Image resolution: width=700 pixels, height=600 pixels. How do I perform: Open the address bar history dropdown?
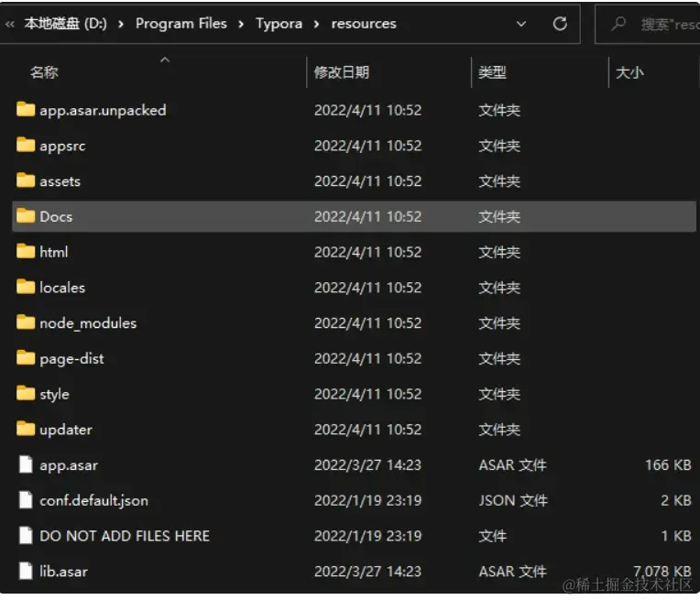tap(521, 24)
